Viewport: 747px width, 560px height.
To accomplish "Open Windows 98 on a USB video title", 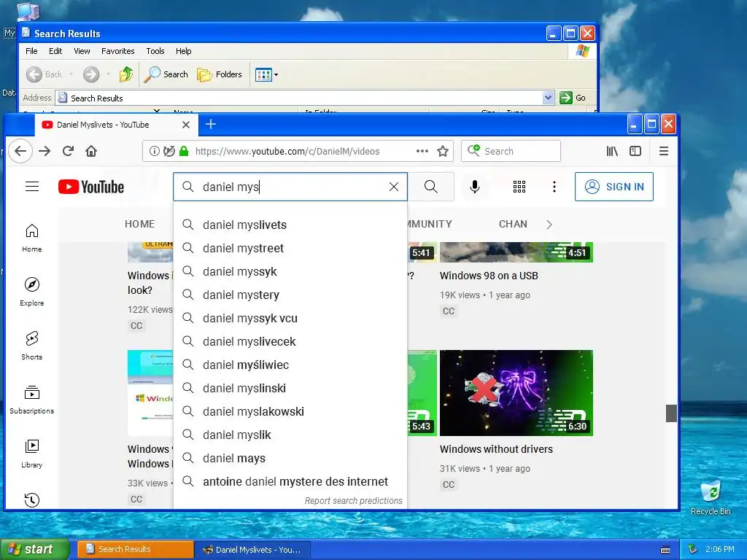I will click(x=489, y=276).
